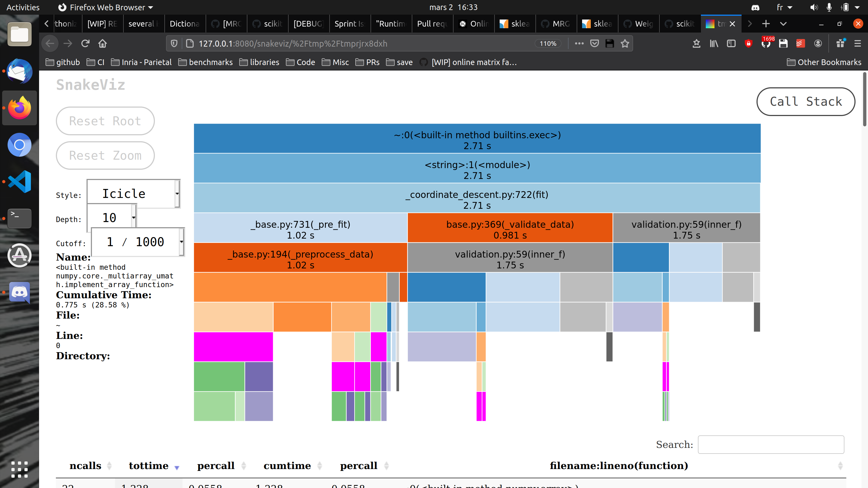
Task: Click the Firefox reload page icon
Action: [85, 43]
